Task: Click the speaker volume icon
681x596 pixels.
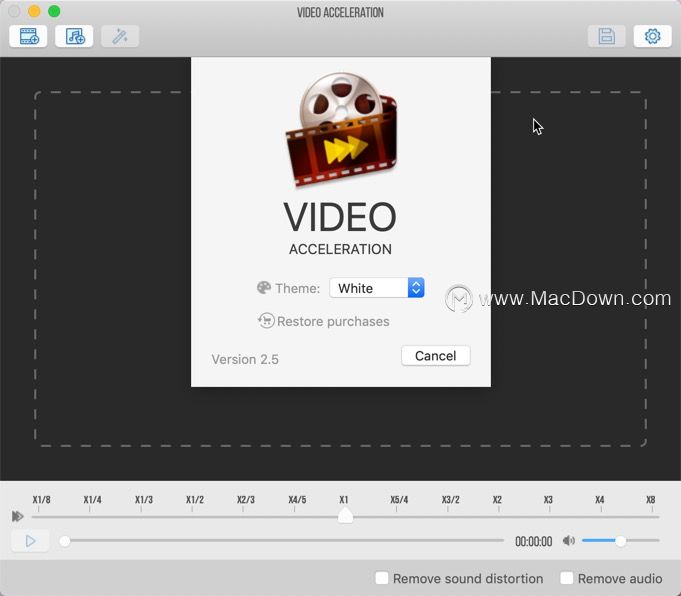Action: [569, 541]
